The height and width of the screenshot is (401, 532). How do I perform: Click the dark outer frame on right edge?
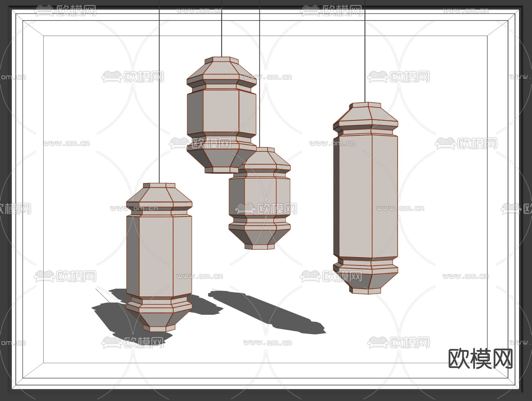pyautogui.click(x=527, y=201)
